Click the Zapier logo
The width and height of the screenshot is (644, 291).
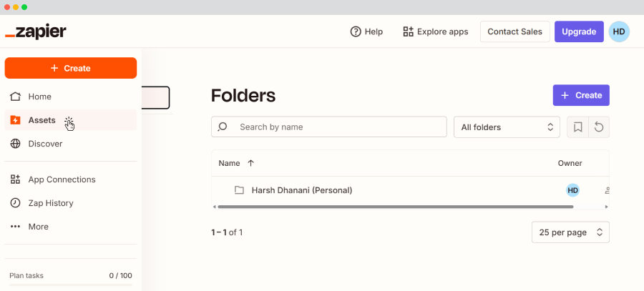coord(36,32)
